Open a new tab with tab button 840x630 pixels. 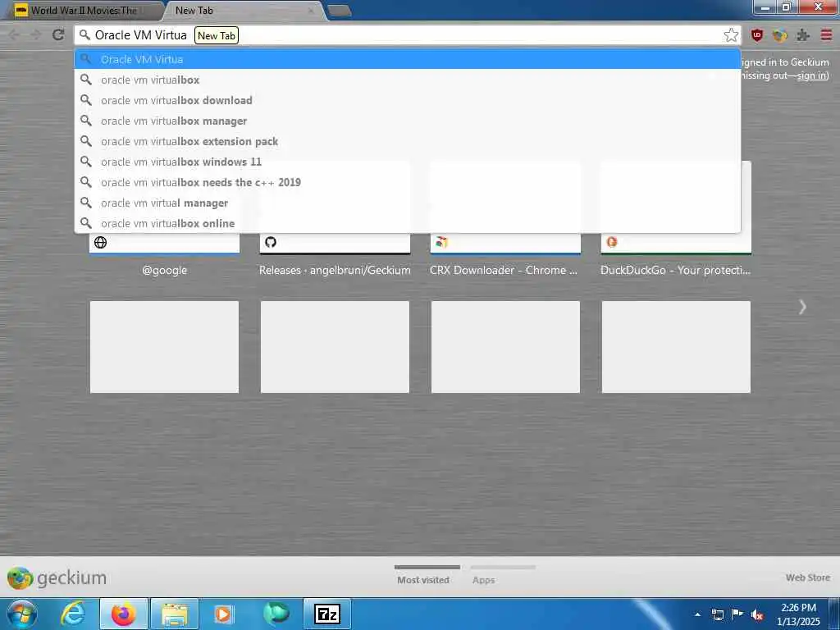339,10
